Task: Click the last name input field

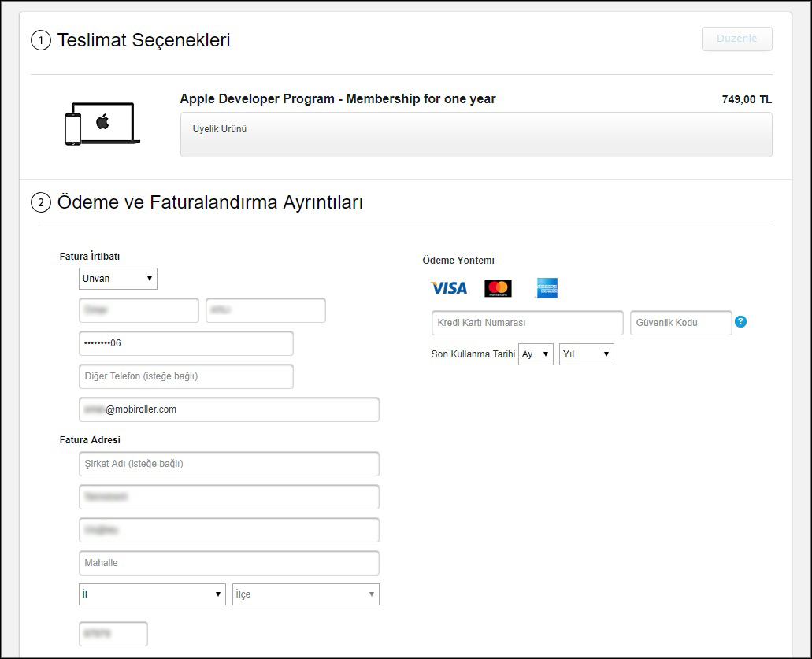Action: (x=265, y=310)
